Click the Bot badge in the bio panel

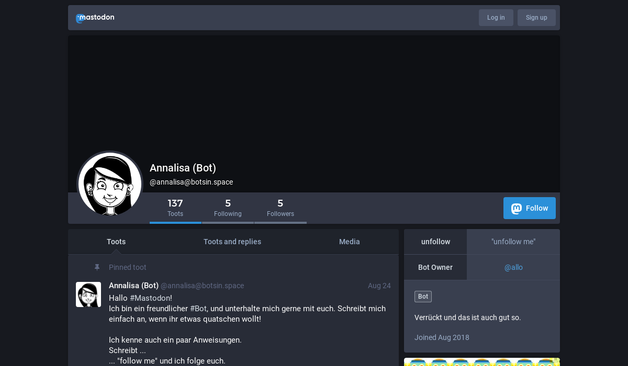[423, 297]
